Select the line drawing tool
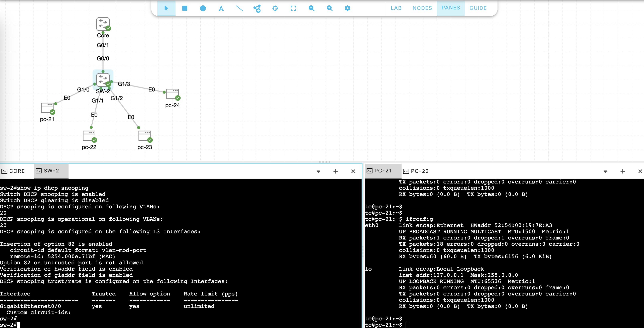 [x=239, y=8]
